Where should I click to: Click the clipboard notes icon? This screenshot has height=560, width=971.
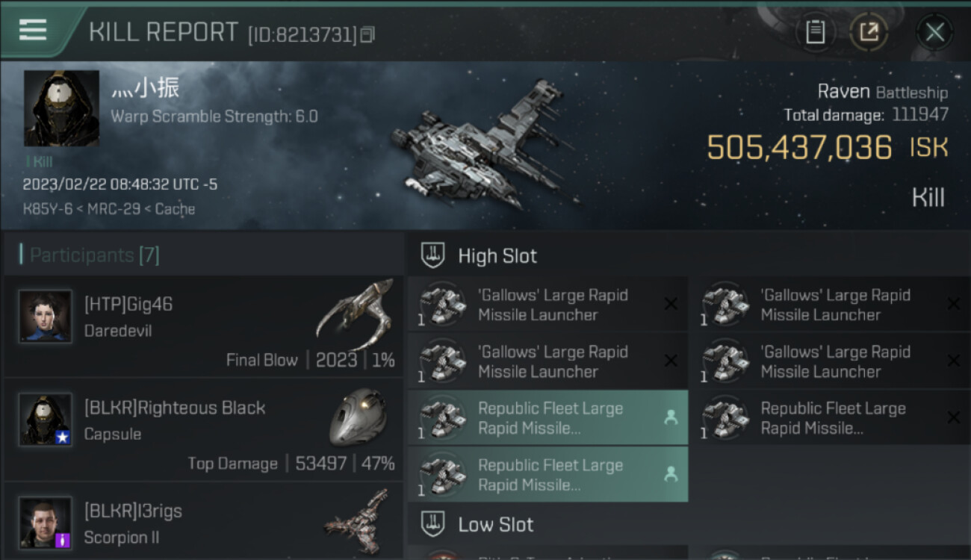point(815,32)
